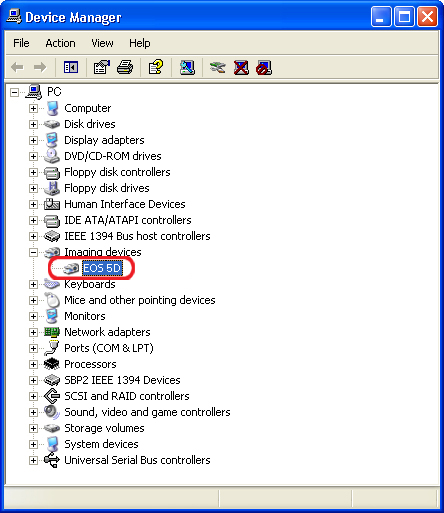The image size is (444, 513).
Task: Collapse the Imaging devices node
Action: (x=33, y=252)
